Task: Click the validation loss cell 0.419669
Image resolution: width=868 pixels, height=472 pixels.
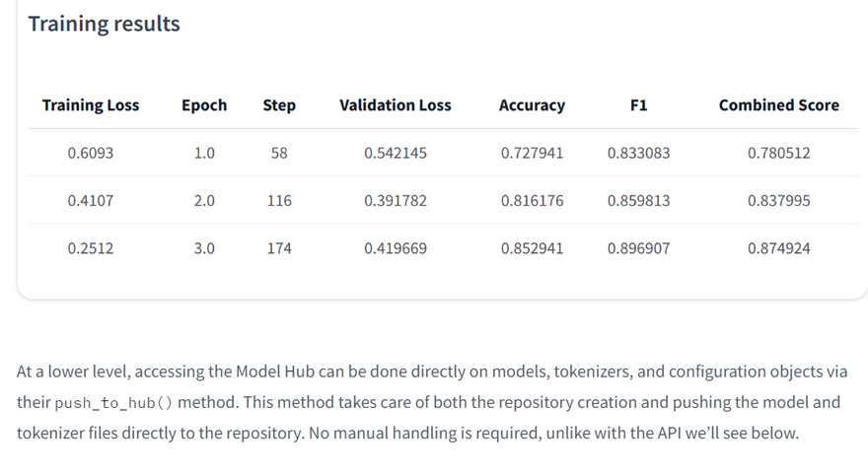Action: click(x=395, y=248)
